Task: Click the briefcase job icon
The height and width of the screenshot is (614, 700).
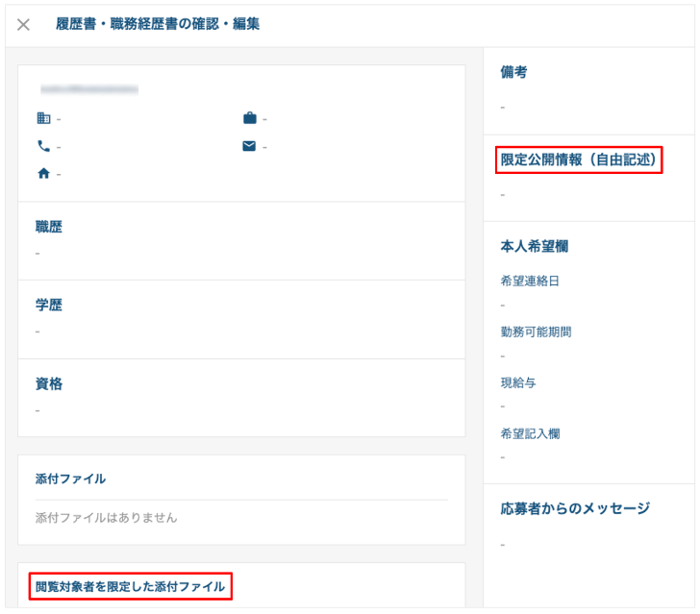Action: click(x=250, y=118)
